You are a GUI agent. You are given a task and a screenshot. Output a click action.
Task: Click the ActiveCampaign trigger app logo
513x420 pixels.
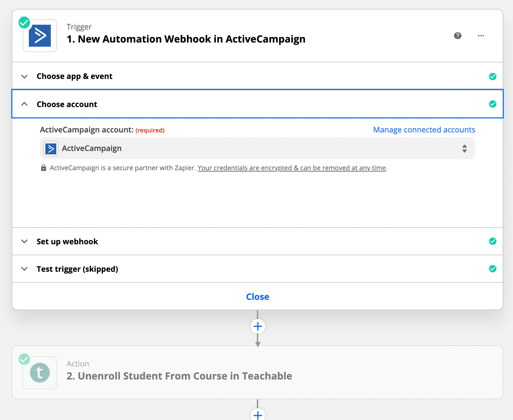pos(40,36)
